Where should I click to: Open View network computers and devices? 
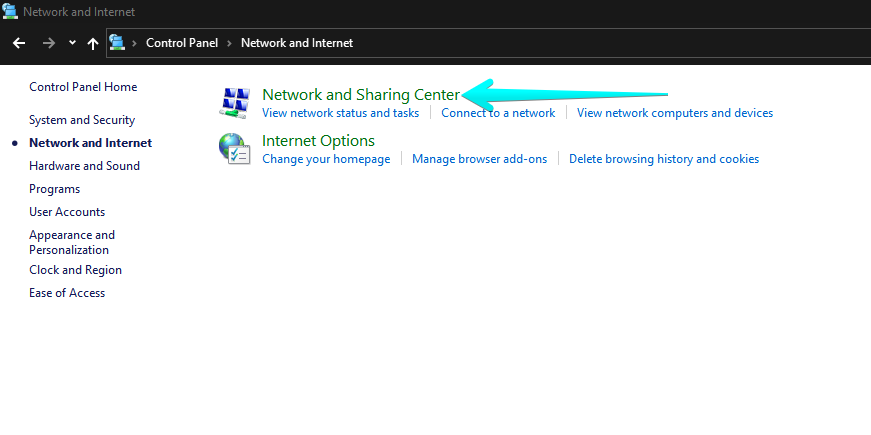pos(674,113)
